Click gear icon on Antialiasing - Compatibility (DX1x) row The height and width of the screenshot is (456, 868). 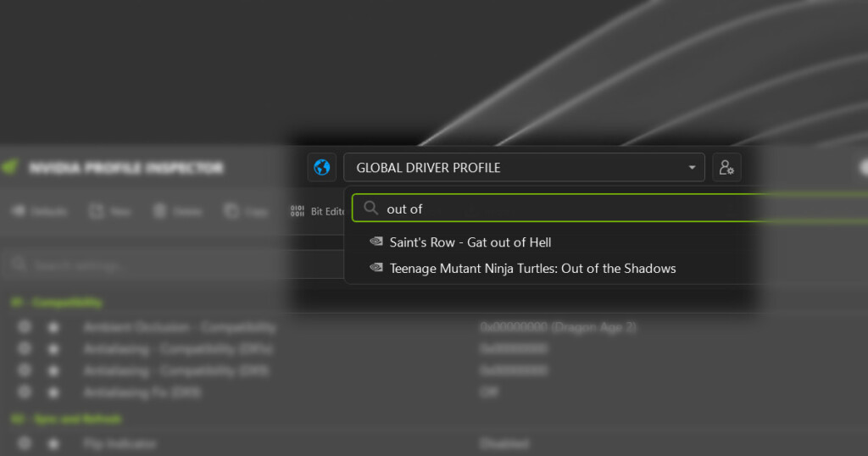click(x=25, y=348)
